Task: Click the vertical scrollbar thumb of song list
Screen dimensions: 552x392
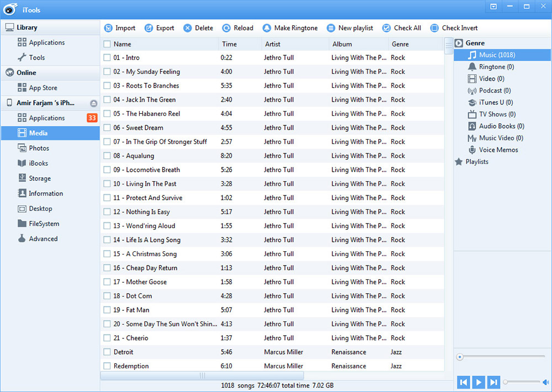Action: 448,45
